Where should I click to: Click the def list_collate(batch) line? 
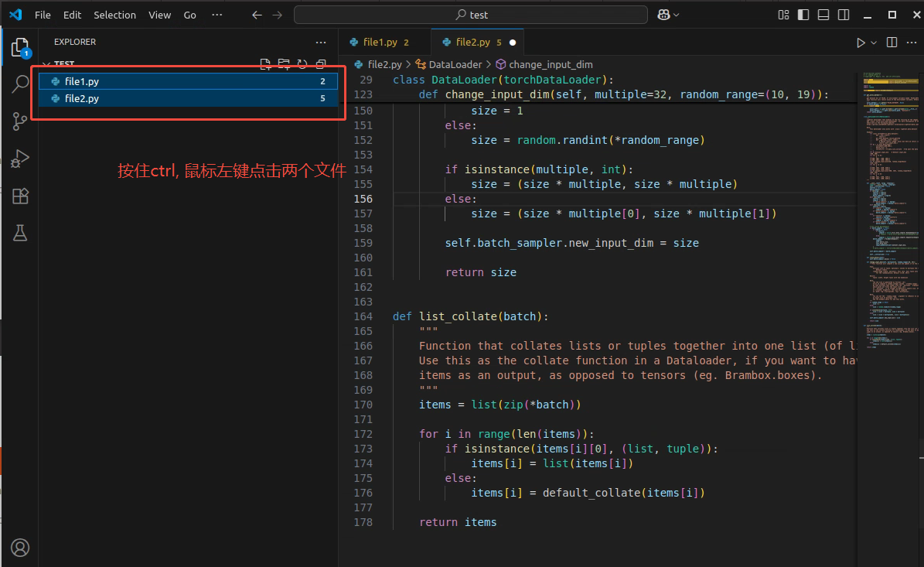(x=471, y=316)
